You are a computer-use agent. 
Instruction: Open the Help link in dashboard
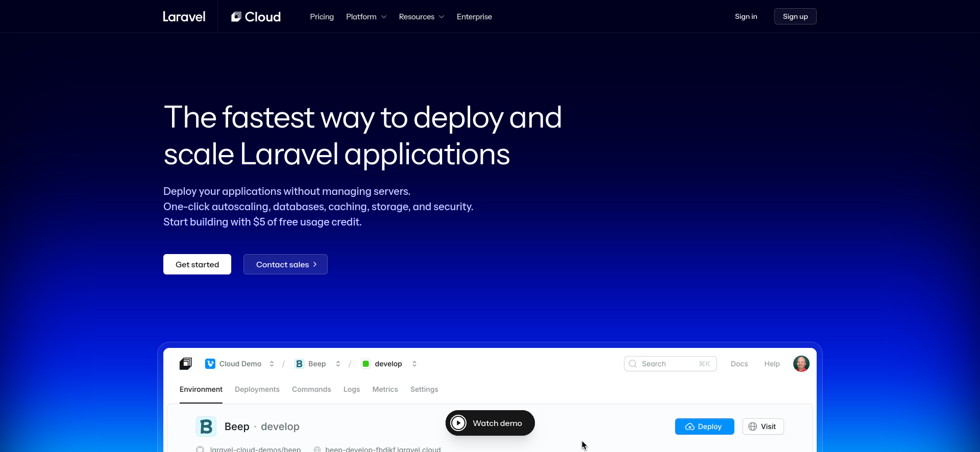click(x=772, y=364)
